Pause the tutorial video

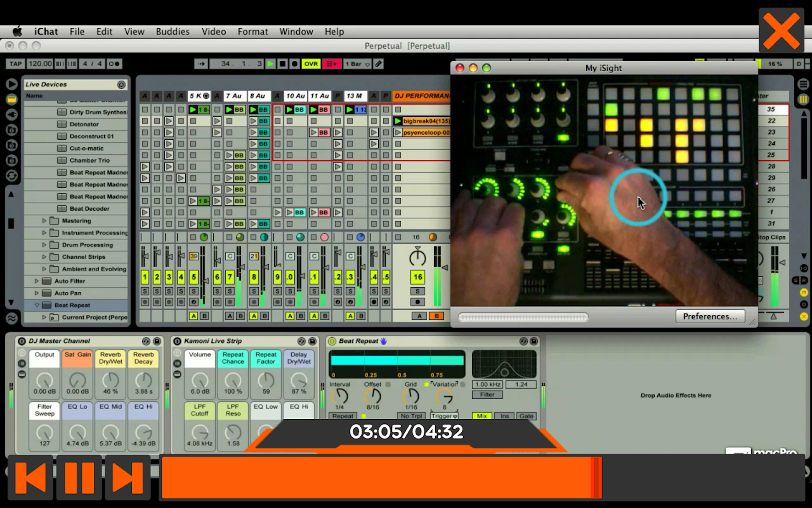pos(79,478)
